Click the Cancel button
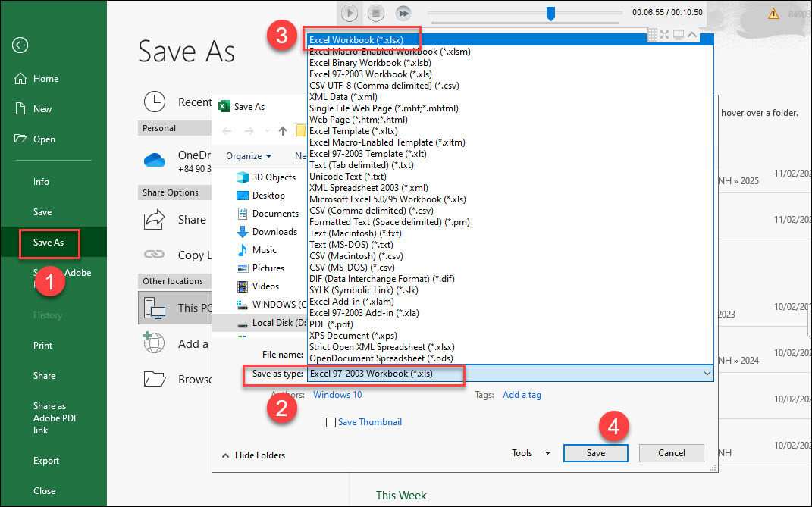This screenshot has width=812, height=507. point(671,453)
